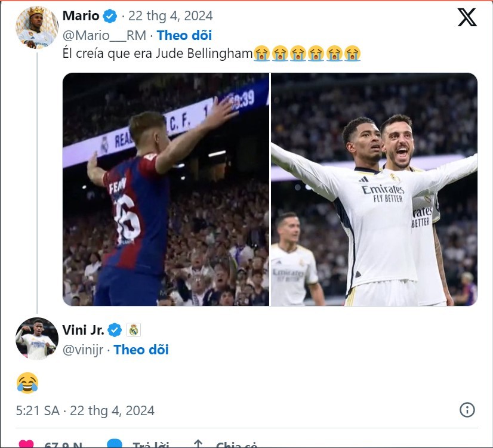Open the @Mario___RM handle link
This screenshot has width=493, height=448.
pyautogui.click(x=104, y=36)
